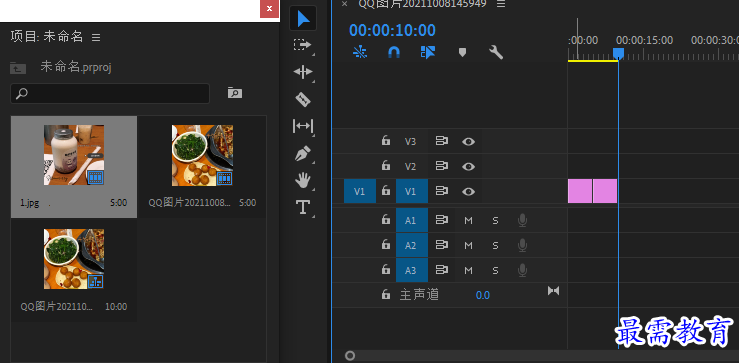Screen dimensions: 739x363
Task: Select the Type tool
Action: pyautogui.click(x=303, y=207)
